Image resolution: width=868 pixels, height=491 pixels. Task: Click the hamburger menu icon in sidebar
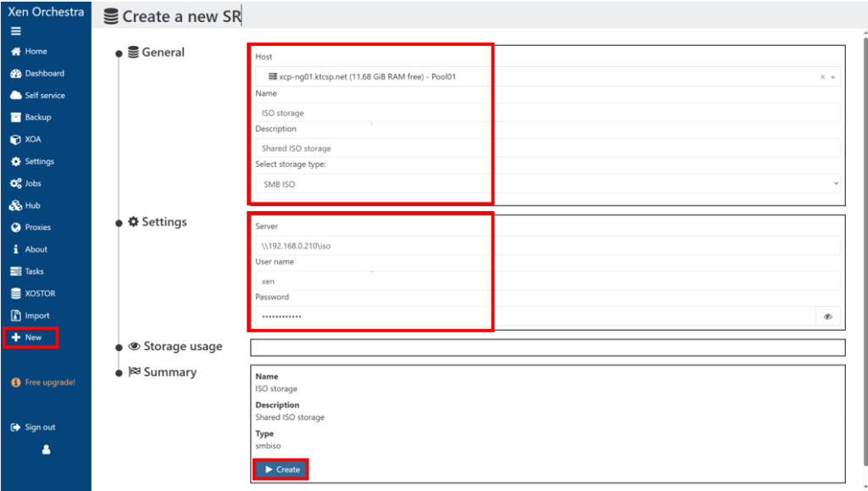click(15, 31)
